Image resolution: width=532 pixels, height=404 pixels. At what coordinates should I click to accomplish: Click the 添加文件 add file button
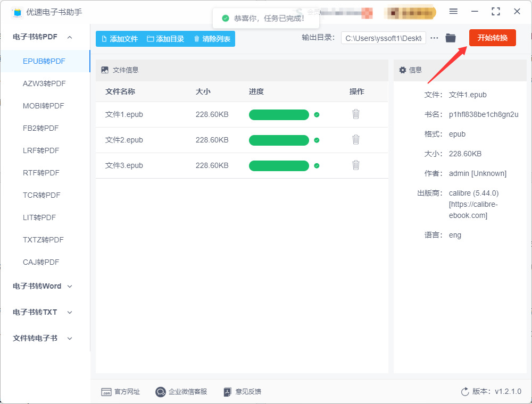tap(120, 39)
